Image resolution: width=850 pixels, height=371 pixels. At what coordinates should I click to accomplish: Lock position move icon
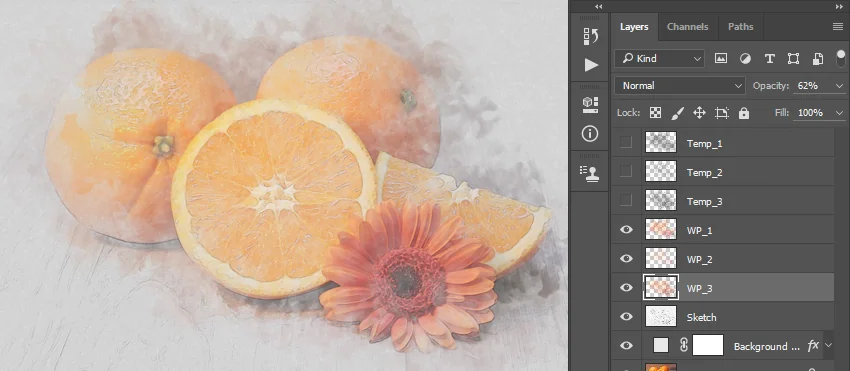(699, 113)
